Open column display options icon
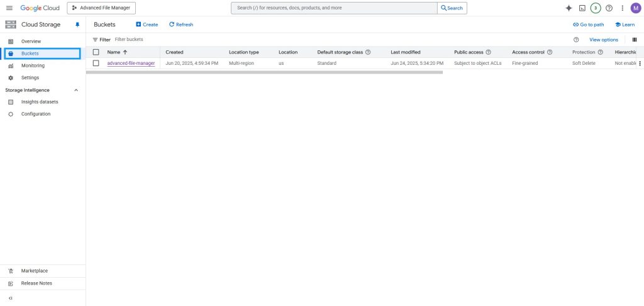The width and height of the screenshot is (644, 306). click(x=634, y=40)
